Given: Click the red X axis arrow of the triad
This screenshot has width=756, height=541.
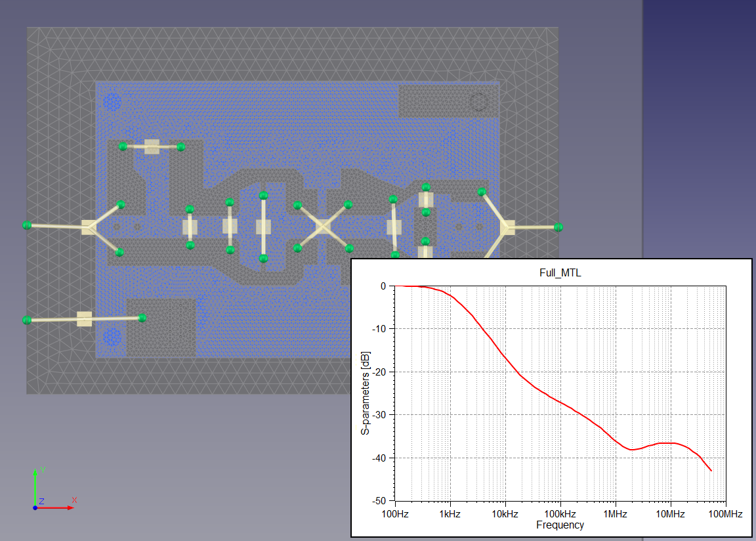Looking at the screenshot, I should click(x=64, y=508).
